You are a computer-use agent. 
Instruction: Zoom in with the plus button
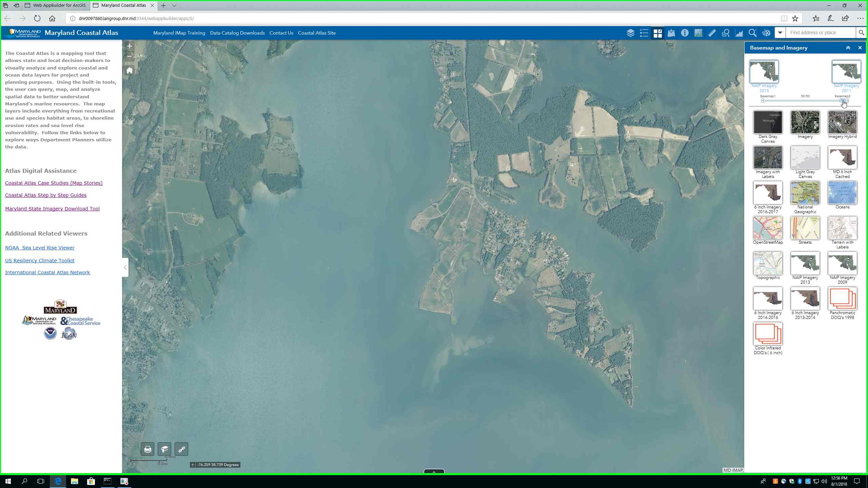tap(129, 46)
